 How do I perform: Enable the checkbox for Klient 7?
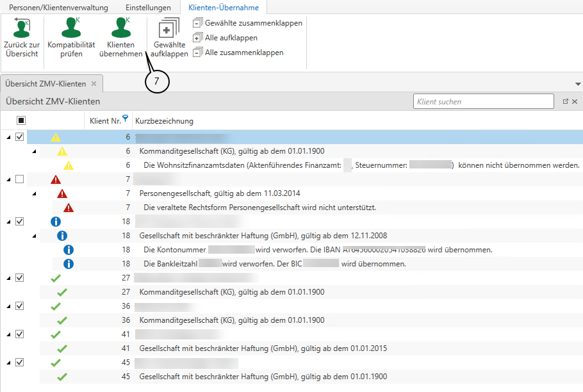[19, 179]
